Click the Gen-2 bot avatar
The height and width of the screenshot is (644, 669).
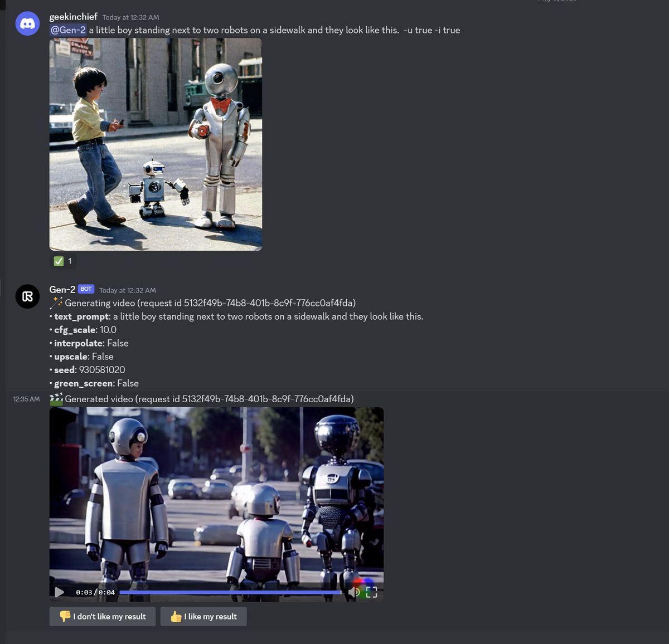click(27, 296)
